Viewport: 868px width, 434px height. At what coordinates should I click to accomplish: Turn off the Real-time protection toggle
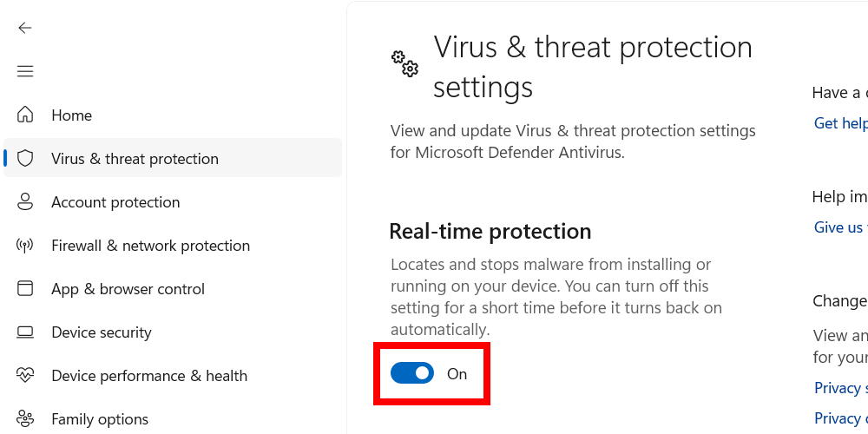(x=412, y=373)
